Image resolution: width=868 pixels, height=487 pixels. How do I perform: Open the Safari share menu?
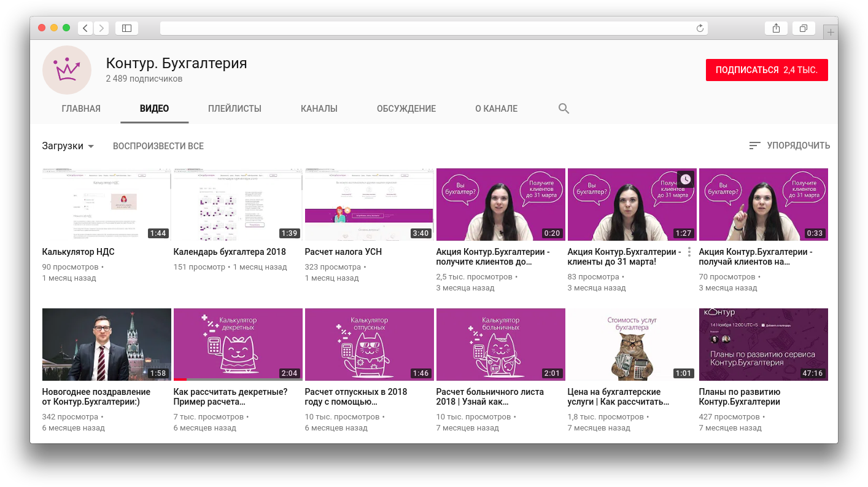tap(776, 28)
